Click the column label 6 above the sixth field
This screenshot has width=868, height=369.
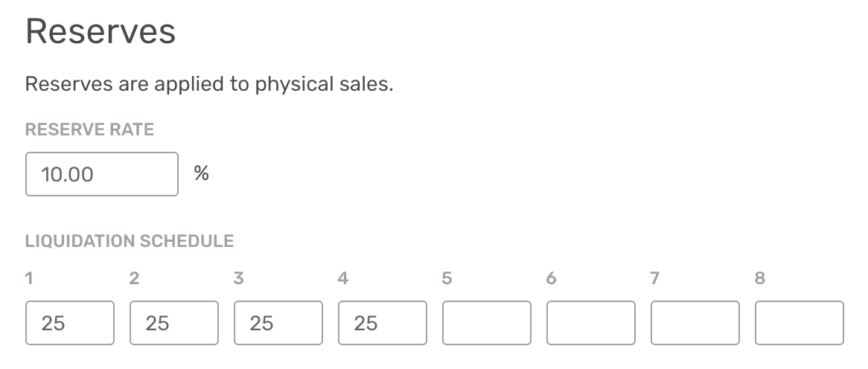pos(552,278)
